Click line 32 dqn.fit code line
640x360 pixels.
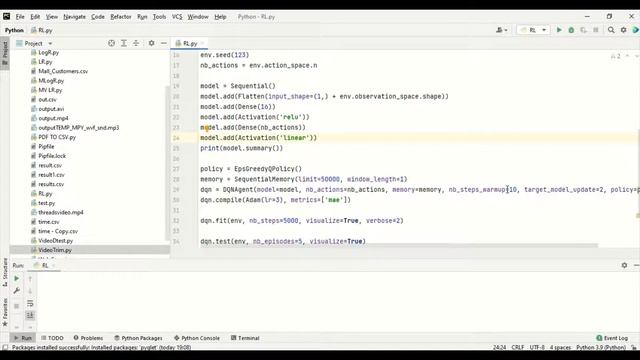[302, 220]
